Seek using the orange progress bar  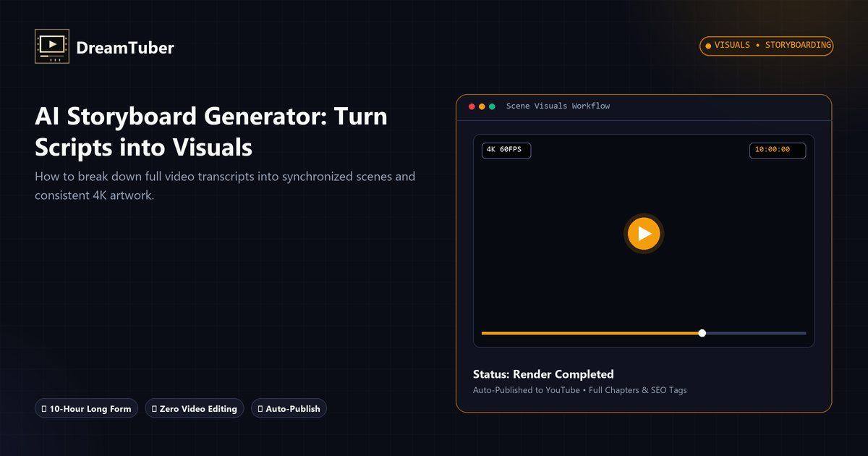click(592, 333)
